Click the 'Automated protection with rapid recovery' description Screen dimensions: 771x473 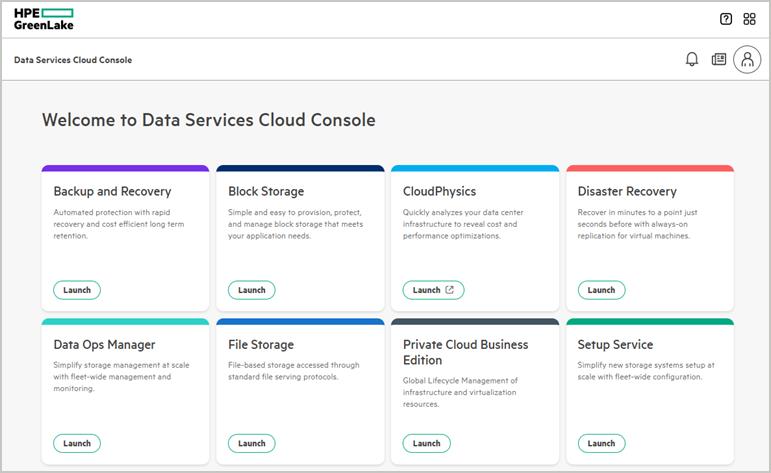119,224
